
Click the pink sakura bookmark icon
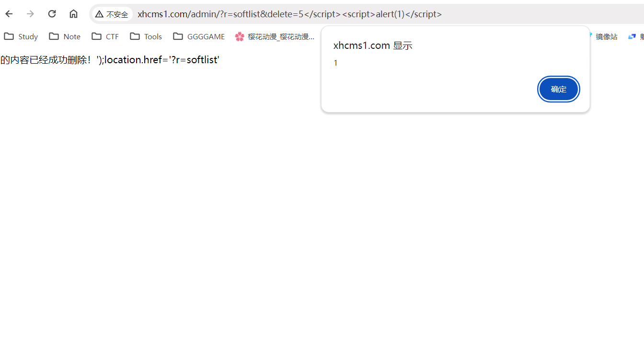240,36
